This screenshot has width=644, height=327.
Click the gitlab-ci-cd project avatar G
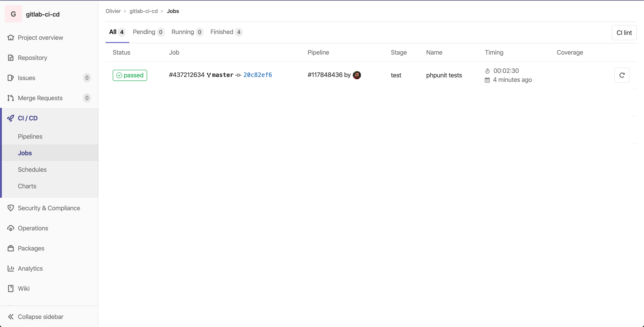pos(13,14)
